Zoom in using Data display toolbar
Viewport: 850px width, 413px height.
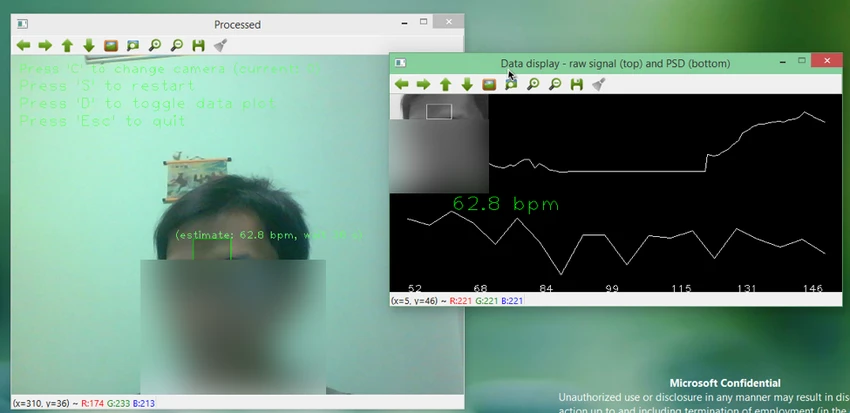coord(533,84)
